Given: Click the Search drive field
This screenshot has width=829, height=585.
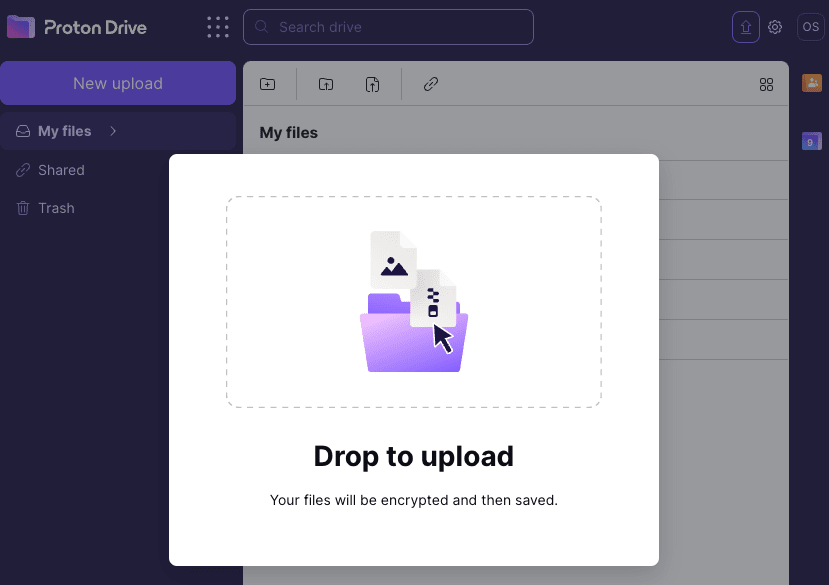Looking at the screenshot, I should click(388, 27).
